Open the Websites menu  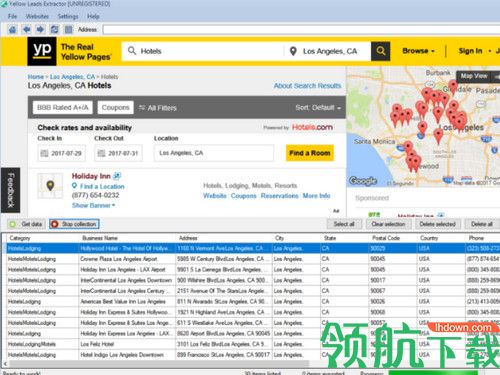(x=37, y=16)
